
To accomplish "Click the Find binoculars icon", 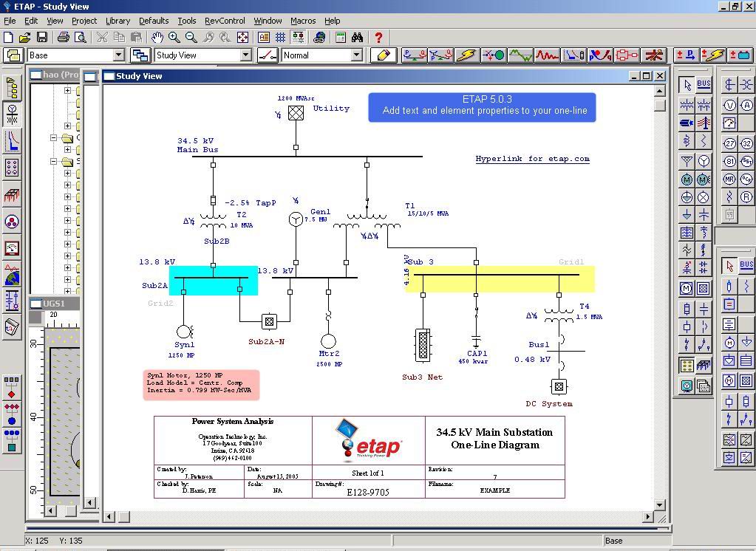I will (357, 37).
